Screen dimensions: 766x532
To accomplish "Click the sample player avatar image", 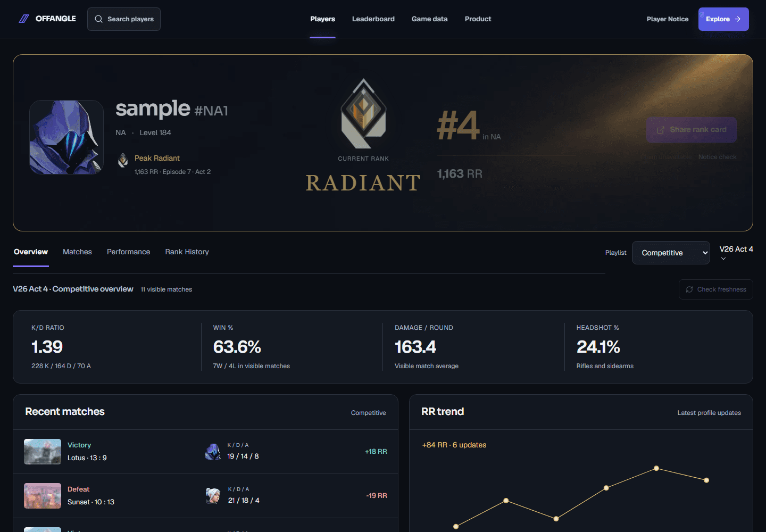I will (66, 137).
